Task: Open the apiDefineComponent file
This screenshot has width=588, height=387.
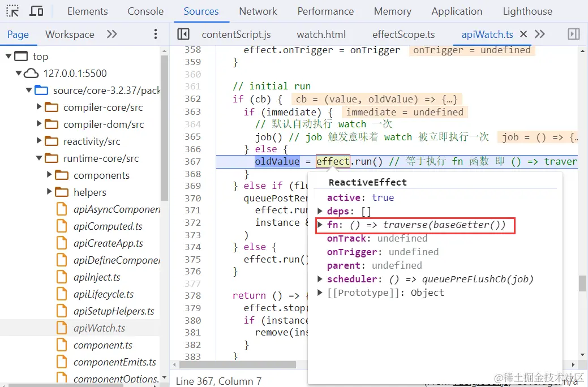Action: 116,260
